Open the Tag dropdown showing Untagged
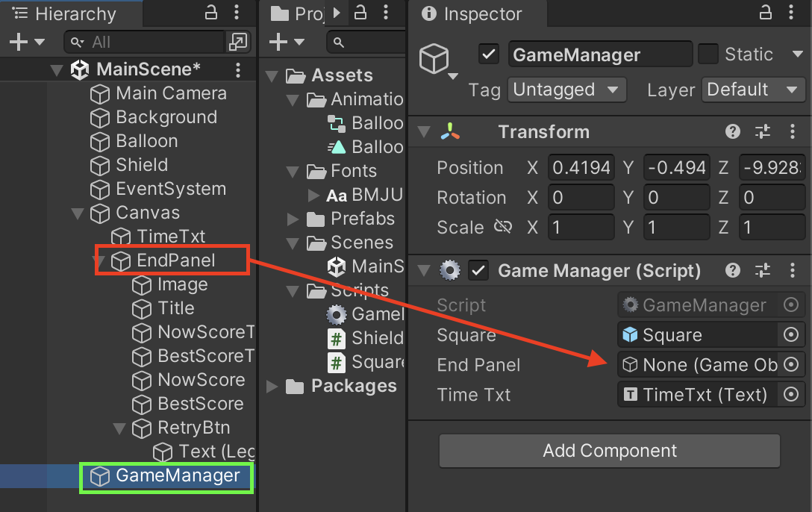The height and width of the screenshot is (512, 812). 567,90
